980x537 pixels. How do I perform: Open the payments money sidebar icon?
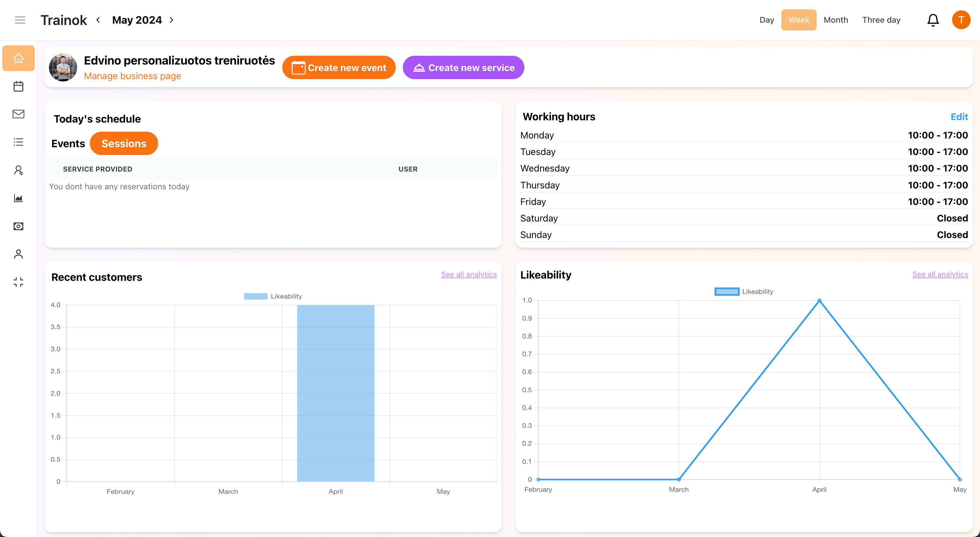(x=18, y=226)
